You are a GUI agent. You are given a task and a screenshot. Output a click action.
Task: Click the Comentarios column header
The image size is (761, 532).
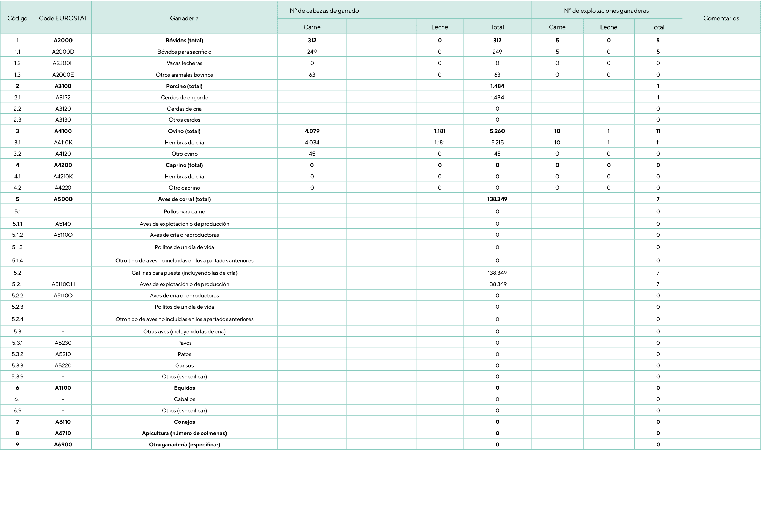pos(721,18)
